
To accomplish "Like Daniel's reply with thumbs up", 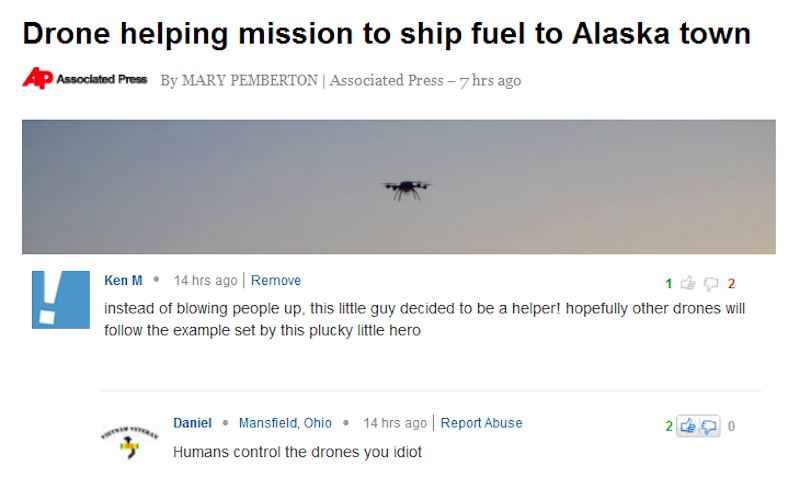I will point(689,426).
